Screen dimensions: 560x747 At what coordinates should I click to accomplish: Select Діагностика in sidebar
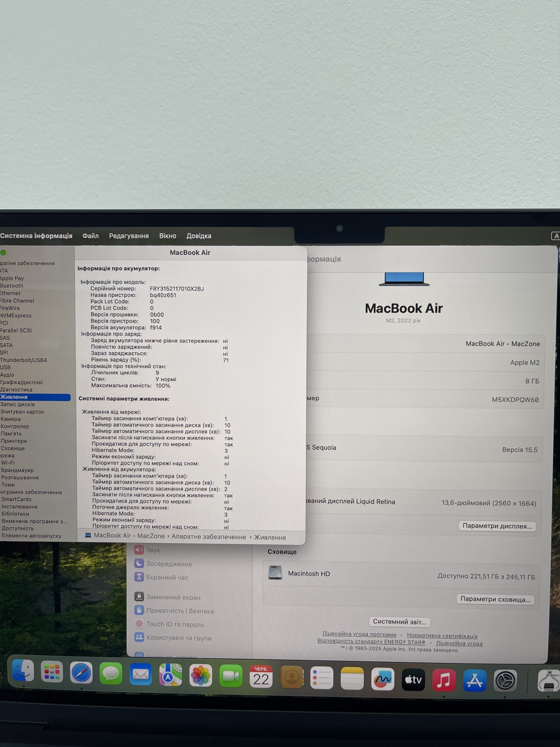tap(16, 390)
